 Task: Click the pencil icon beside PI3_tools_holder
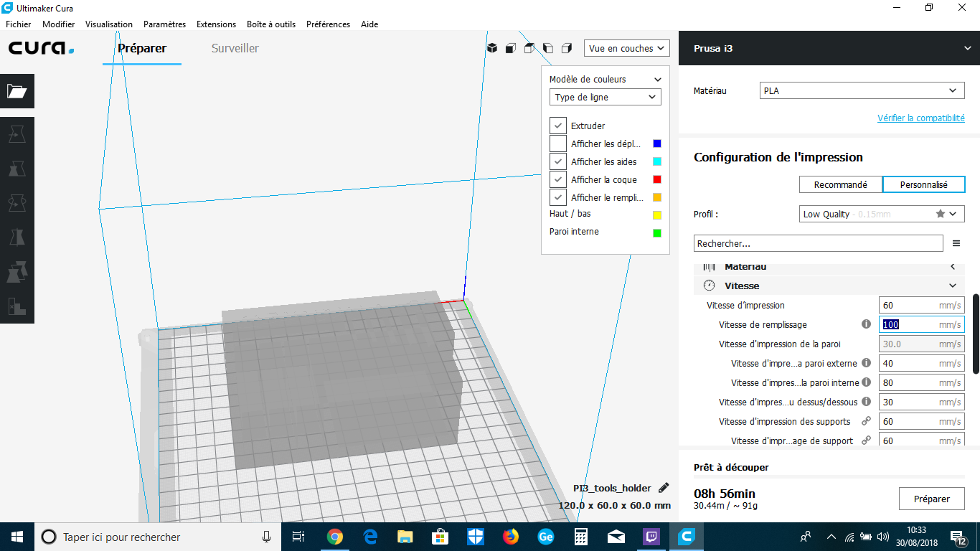[x=664, y=488]
